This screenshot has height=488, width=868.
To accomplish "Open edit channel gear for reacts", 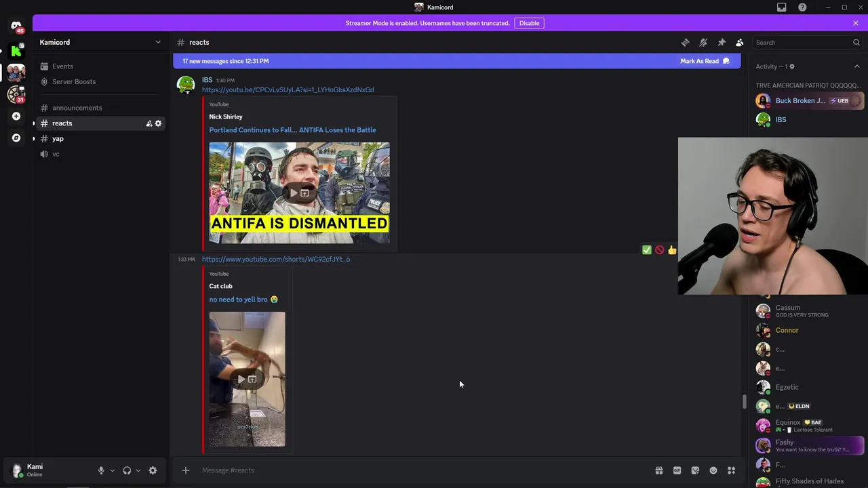I will (158, 123).
